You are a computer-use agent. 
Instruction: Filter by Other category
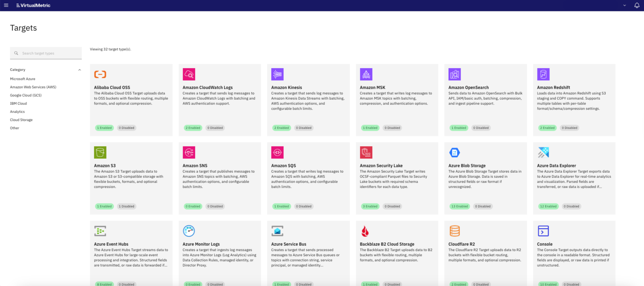pos(15,128)
